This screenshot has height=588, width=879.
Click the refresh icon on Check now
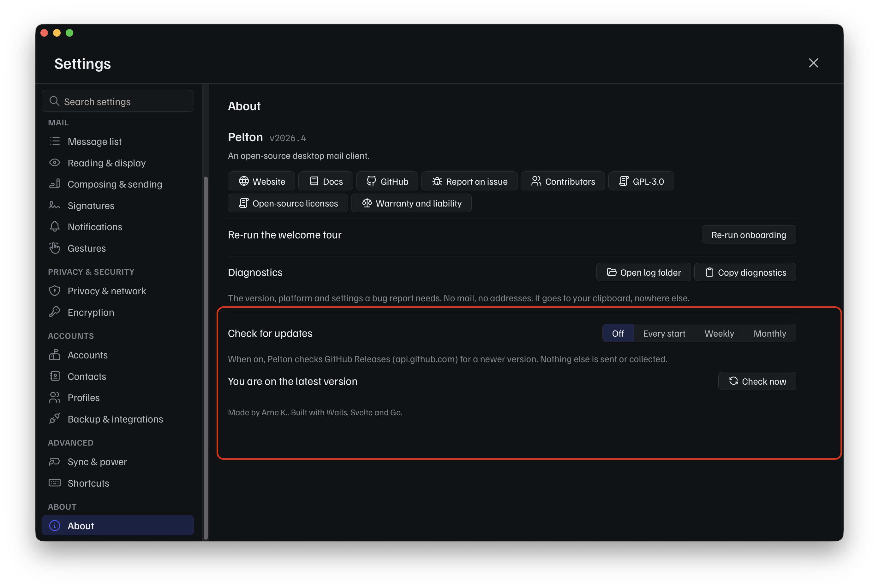point(733,381)
